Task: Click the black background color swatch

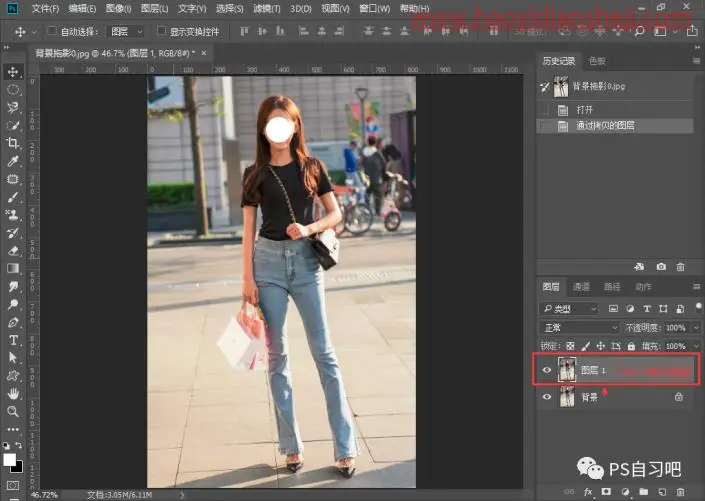Action: click(x=18, y=469)
